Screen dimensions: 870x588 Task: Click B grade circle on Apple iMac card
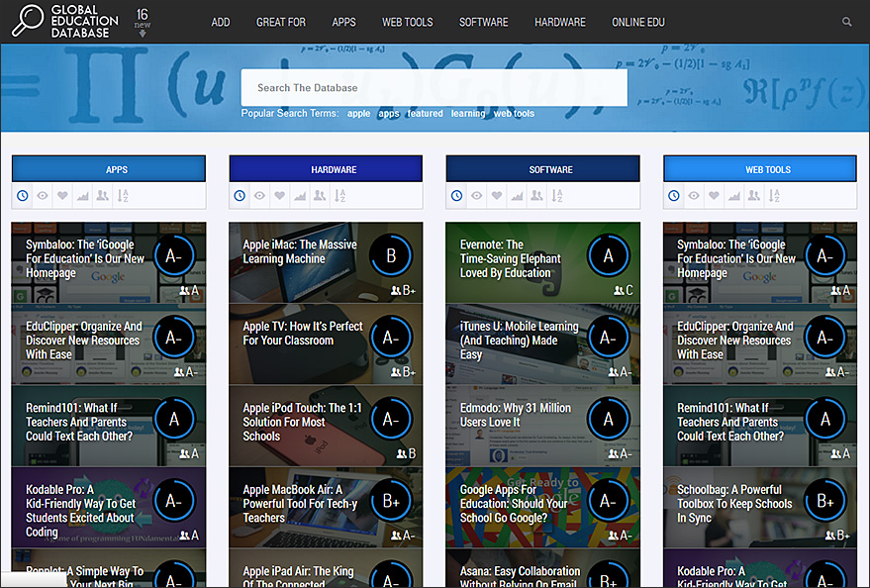click(x=391, y=255)
